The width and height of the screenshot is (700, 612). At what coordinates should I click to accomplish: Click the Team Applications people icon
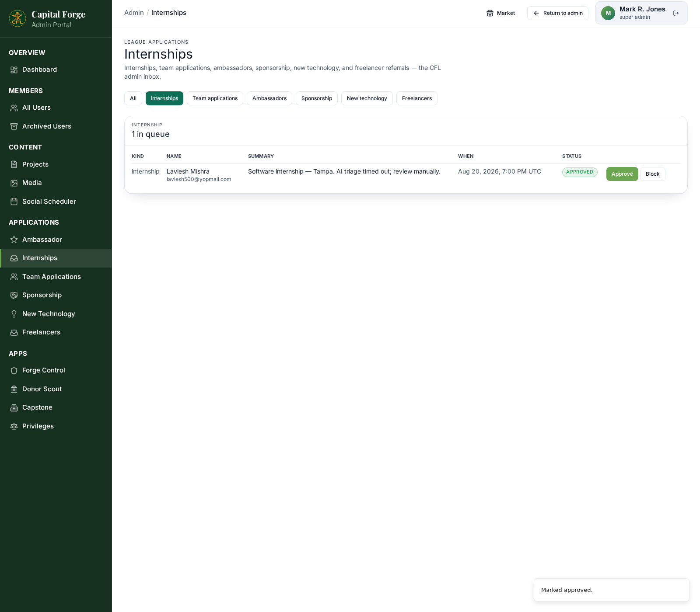(14, 277)
